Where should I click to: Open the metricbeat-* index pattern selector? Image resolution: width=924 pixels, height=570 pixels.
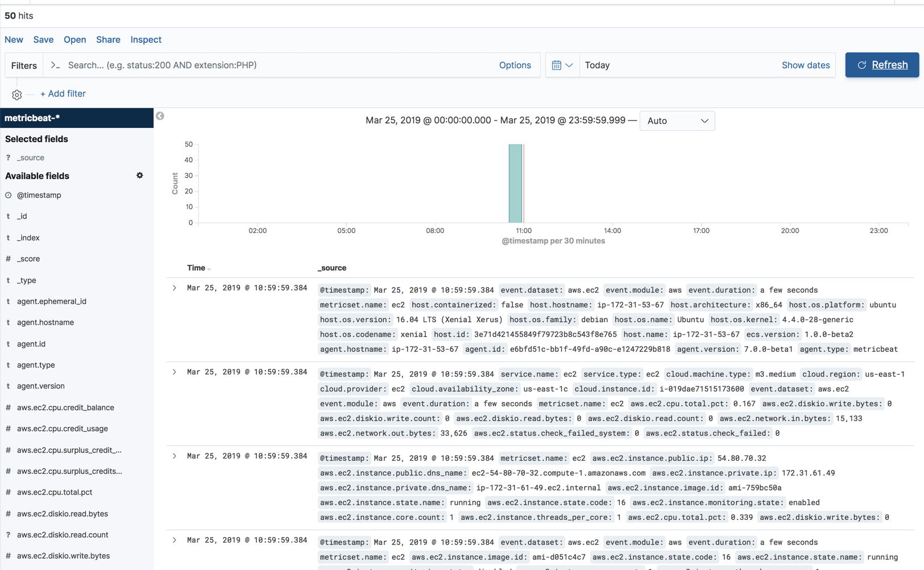77,118
